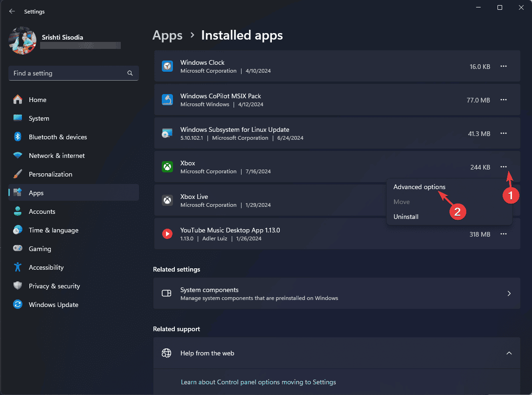Open Home settings page label
The height and width of the screenshot is (395, 532).
point(37,100)
